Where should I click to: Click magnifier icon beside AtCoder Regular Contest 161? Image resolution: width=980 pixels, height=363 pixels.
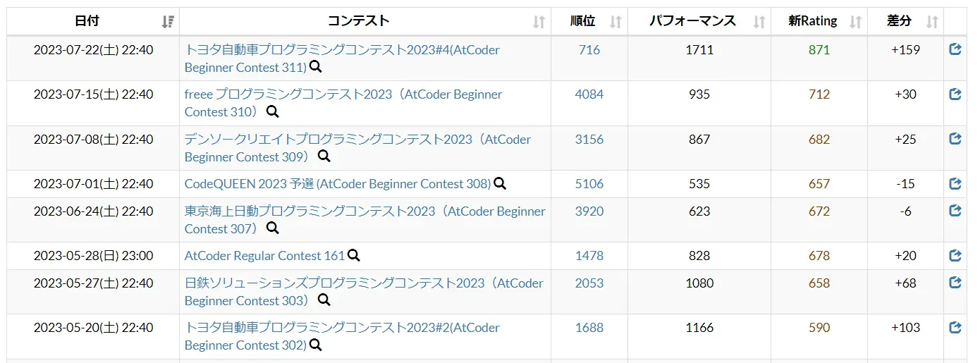click(x=354, y=256)
